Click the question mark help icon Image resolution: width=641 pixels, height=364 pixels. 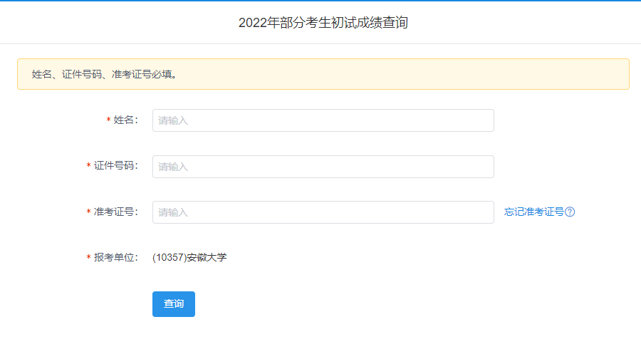[570, 212]
